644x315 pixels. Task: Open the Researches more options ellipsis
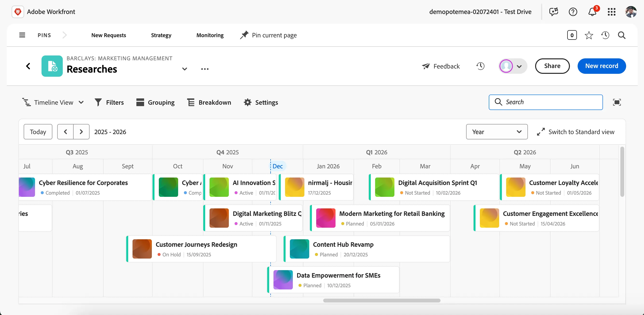coord(205,69)
